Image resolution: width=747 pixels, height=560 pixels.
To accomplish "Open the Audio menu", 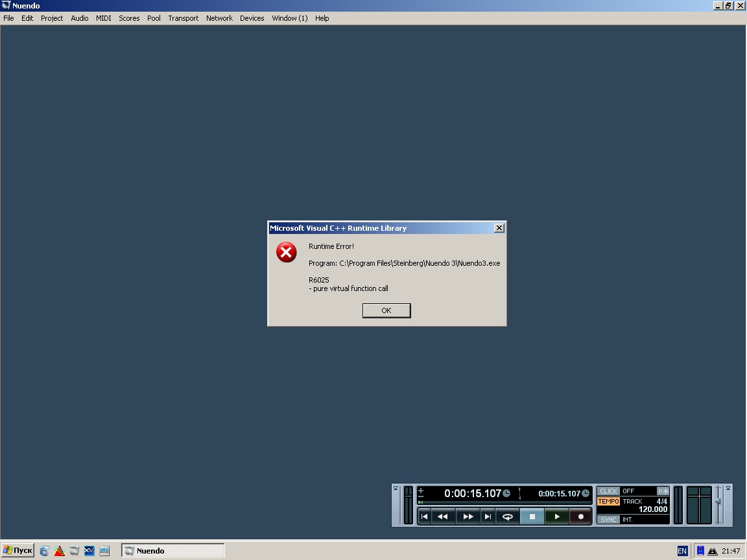I will pyautogui.click(x=80, y=18).
